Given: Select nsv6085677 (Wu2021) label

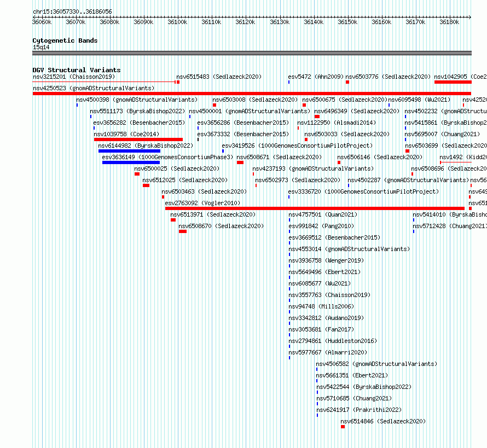Looking at the screenshot, I should point(320,283).
